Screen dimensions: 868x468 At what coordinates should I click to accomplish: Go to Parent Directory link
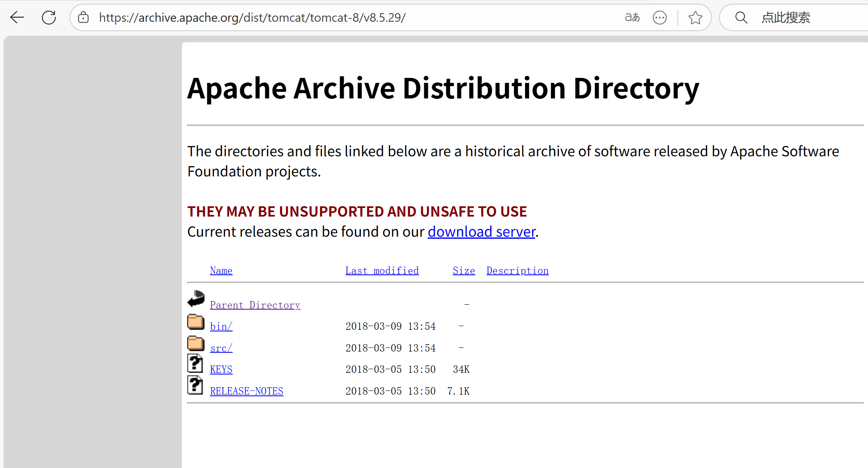pos(255,305)
